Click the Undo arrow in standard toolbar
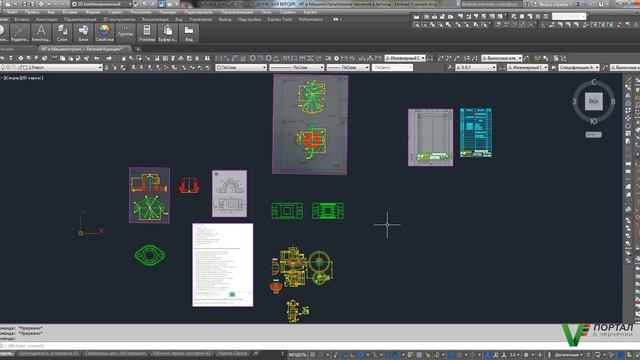Image resolution: width=640 pixels, height=360 pixels. click(x=97, y=58)
